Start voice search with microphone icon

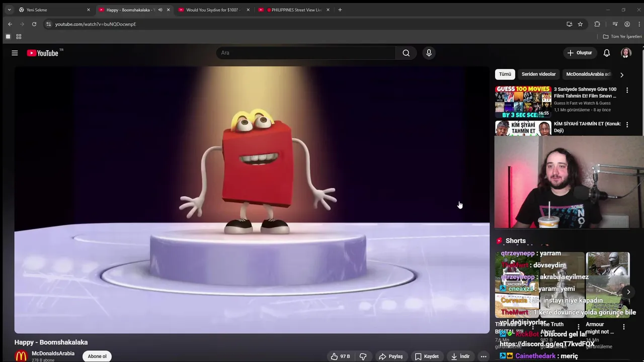tap(429, 53)
